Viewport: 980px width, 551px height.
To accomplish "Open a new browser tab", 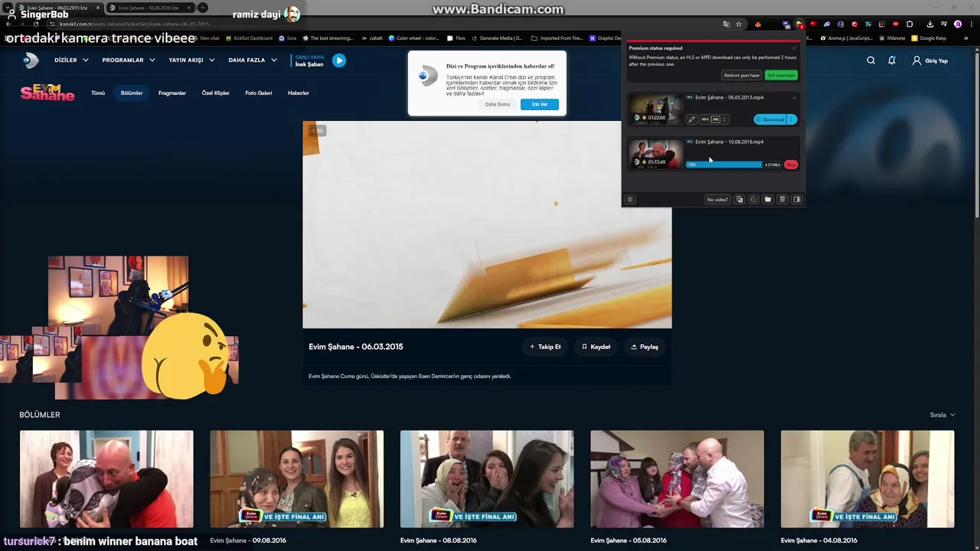I will [202, 8].
